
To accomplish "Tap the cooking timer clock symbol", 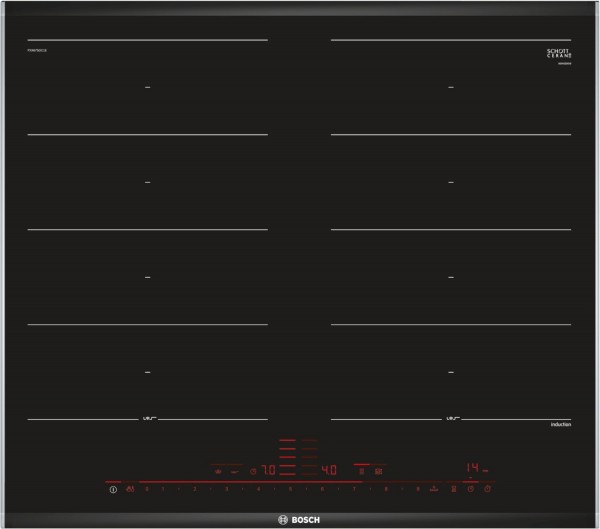I will tap(471, 489).
